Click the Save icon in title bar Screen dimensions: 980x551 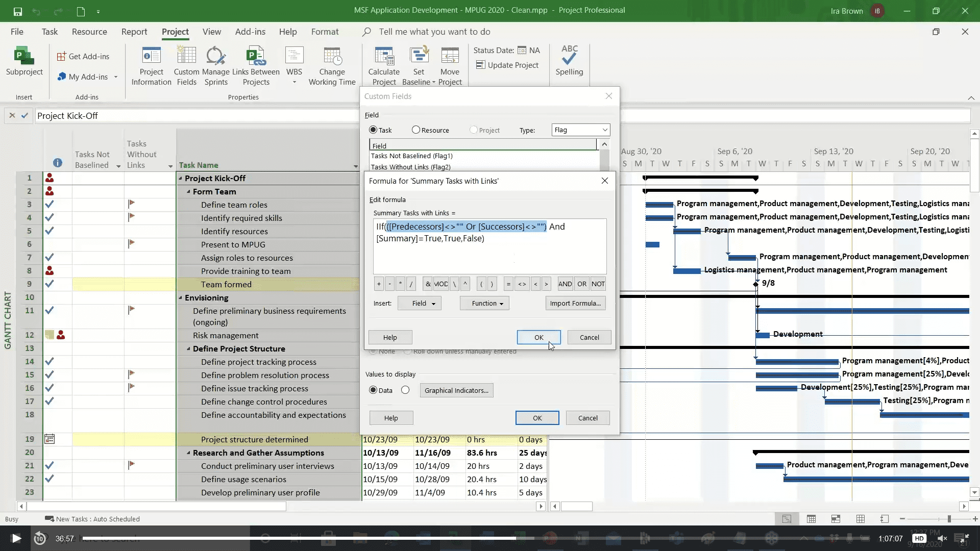pyautogui.click(x=18, y=11)
